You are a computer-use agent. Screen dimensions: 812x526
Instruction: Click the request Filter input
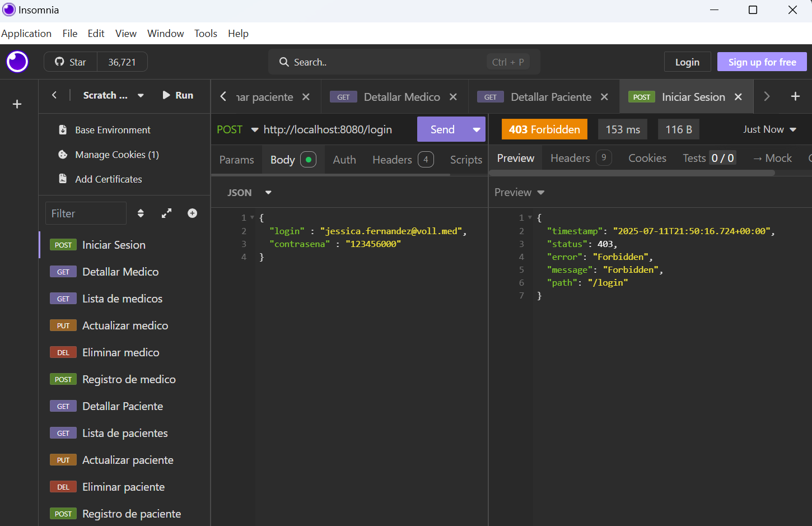(86, 213)
